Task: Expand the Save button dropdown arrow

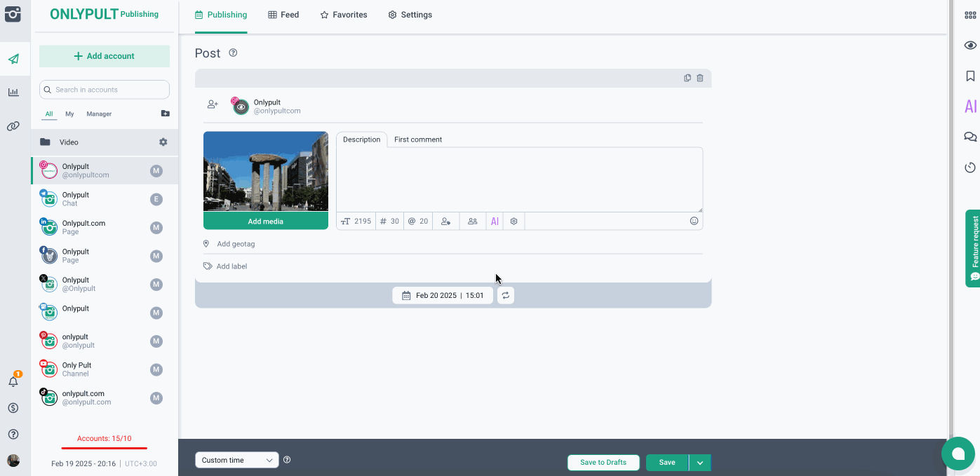Action: point(700,463)
